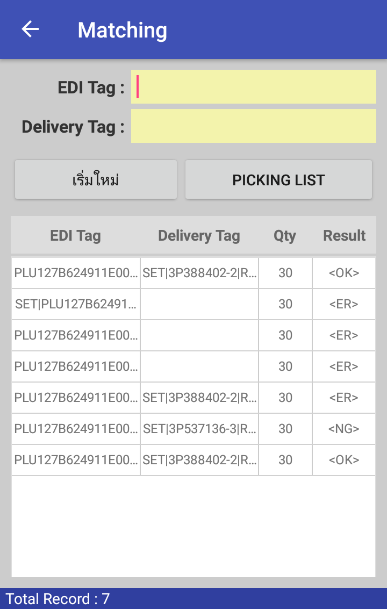
Task: Select first row's <OK> result cell
Action: (344, 273)
